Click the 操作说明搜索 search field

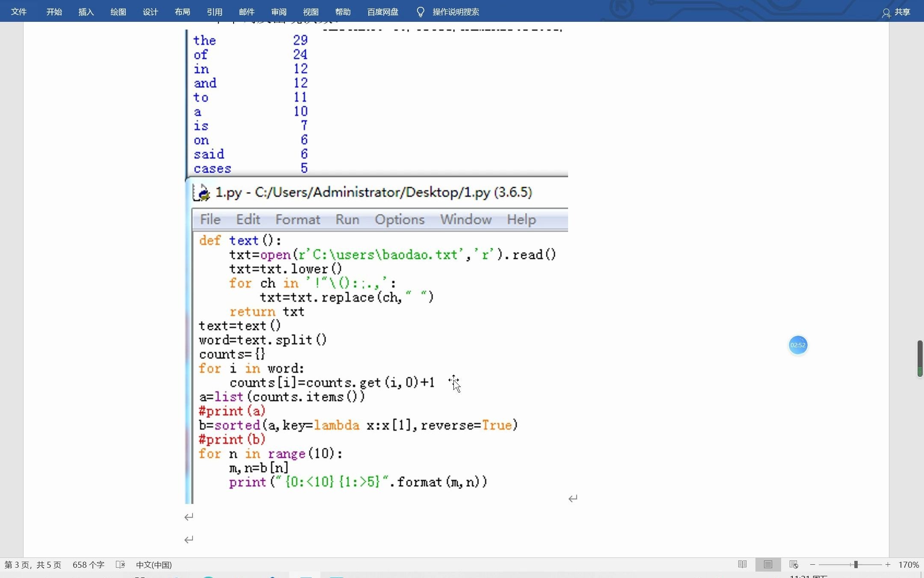pos(456,12)
